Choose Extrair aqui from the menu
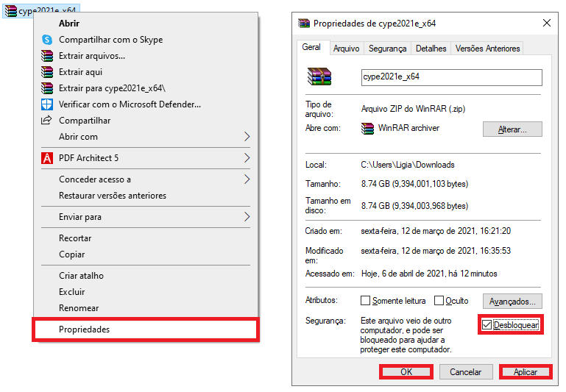This screenshot has width=566, height=392. tap(146, 72)
